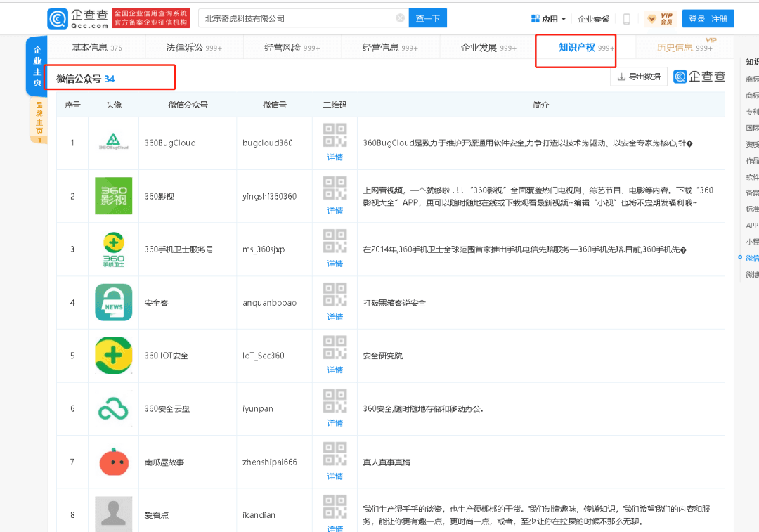Select the 品牌主页 side tab
759x532 pixels.
(39, 120)
